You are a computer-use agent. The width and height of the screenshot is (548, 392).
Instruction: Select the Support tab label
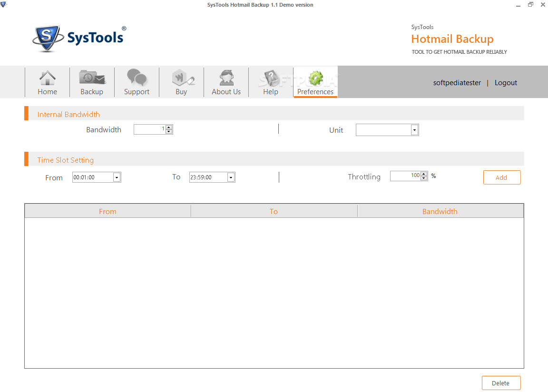coord(137,91)
